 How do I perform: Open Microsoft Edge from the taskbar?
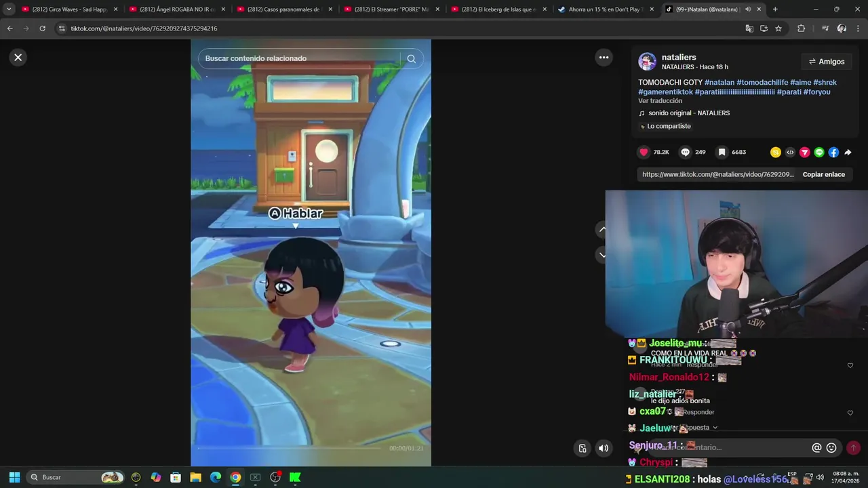point(216,477)
